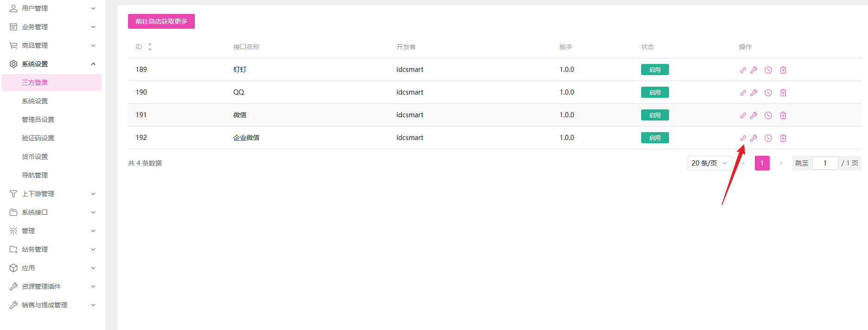Open the 20 条/页 page size dropdown
The height and width of the screenshot is (330, 868).
pyautogui.click(x=709, y=163)
